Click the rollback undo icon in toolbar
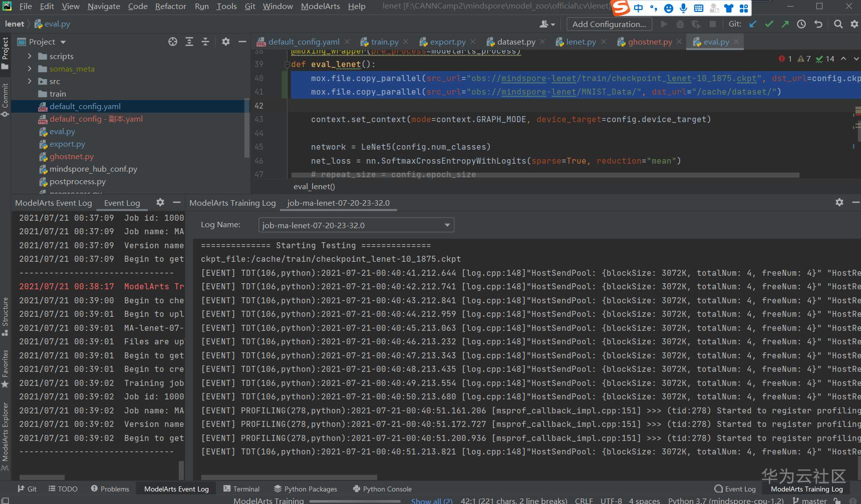 click(818, 24)
